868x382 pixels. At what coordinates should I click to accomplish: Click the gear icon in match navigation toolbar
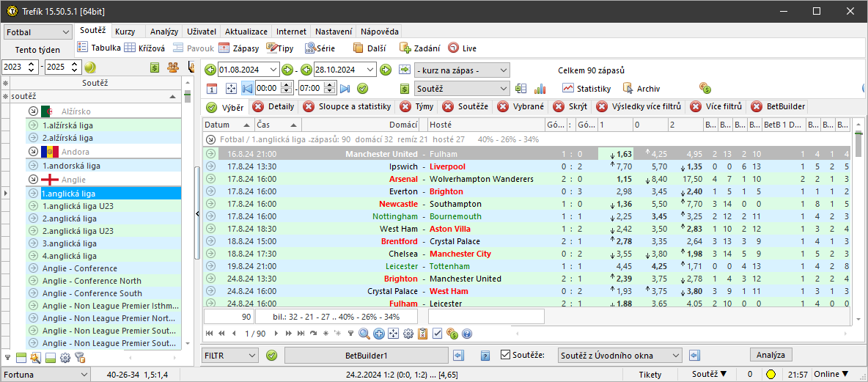pyautogui.click(x=408, y=334)
